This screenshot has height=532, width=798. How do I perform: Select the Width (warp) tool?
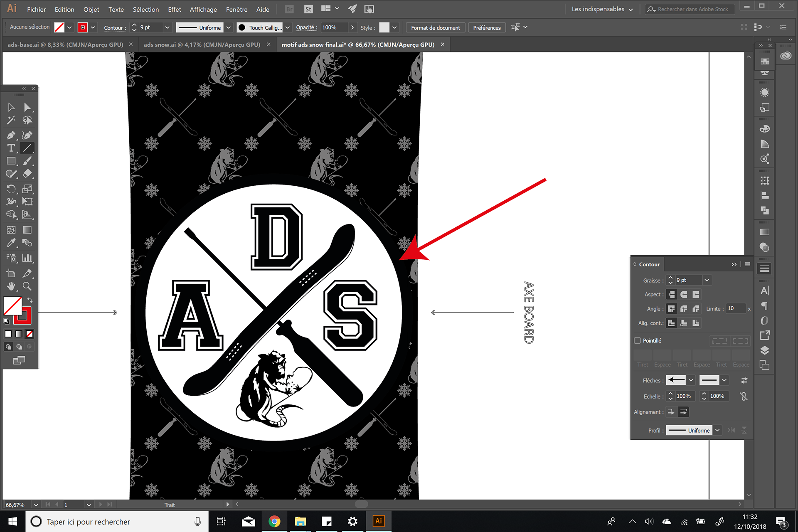click(x=11, y=202)
